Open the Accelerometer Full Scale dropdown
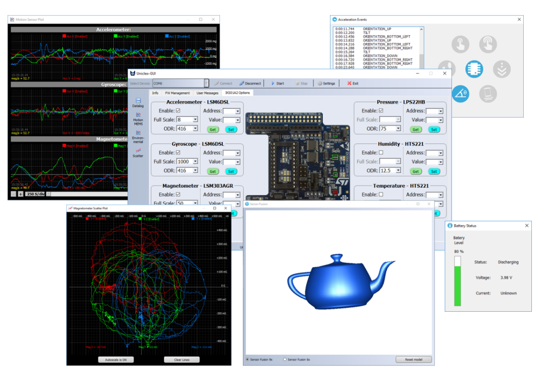 click(x=195, y=119)
